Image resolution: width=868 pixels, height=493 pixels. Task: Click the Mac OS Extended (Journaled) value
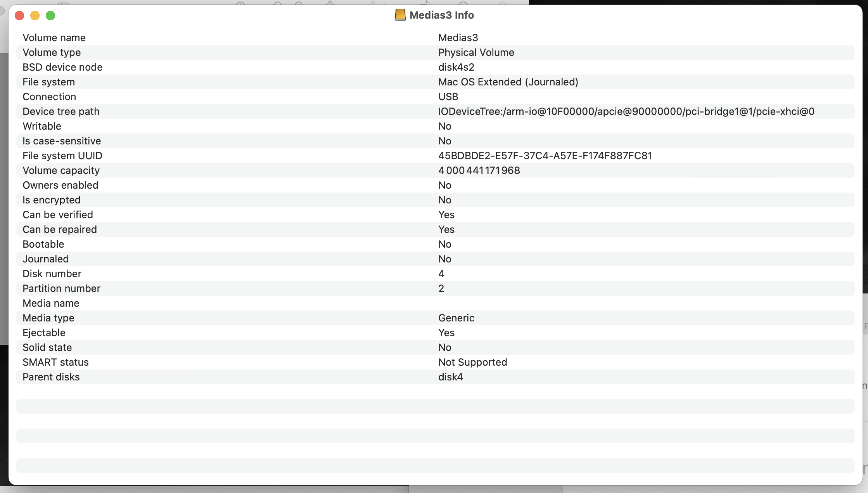click(x=508, y=82)
